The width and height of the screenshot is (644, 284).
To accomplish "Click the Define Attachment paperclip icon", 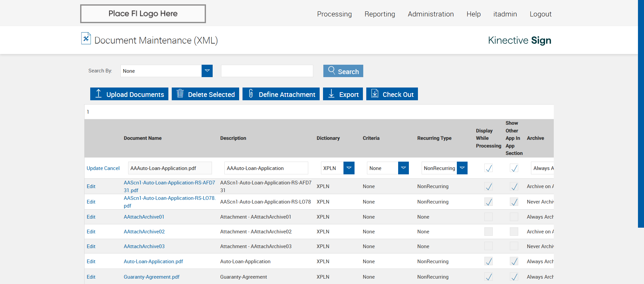I will [x=251, y=94].
